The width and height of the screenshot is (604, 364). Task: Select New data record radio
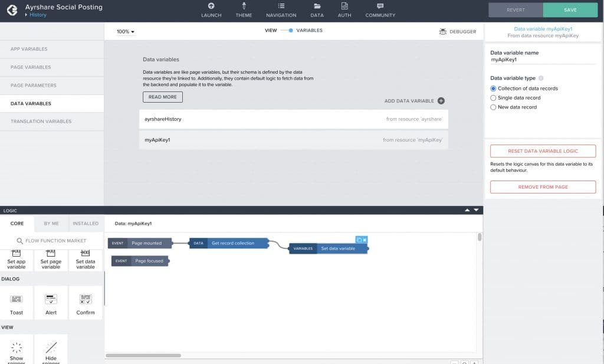[x=493, y=107]
